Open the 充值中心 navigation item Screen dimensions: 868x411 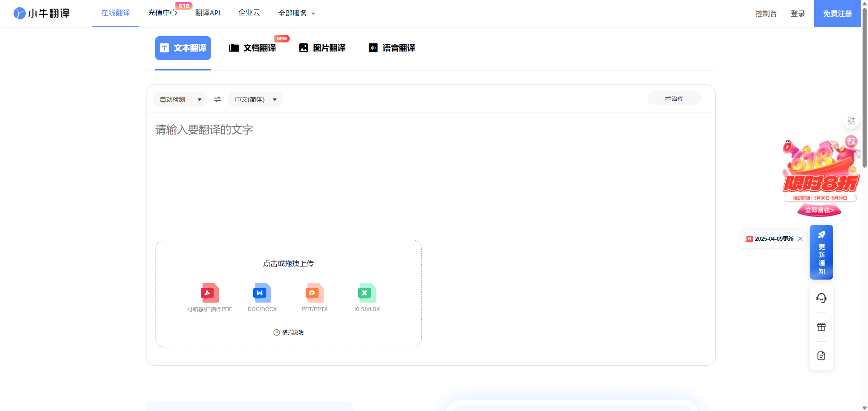pyautogui.click(x=162, y=13)
